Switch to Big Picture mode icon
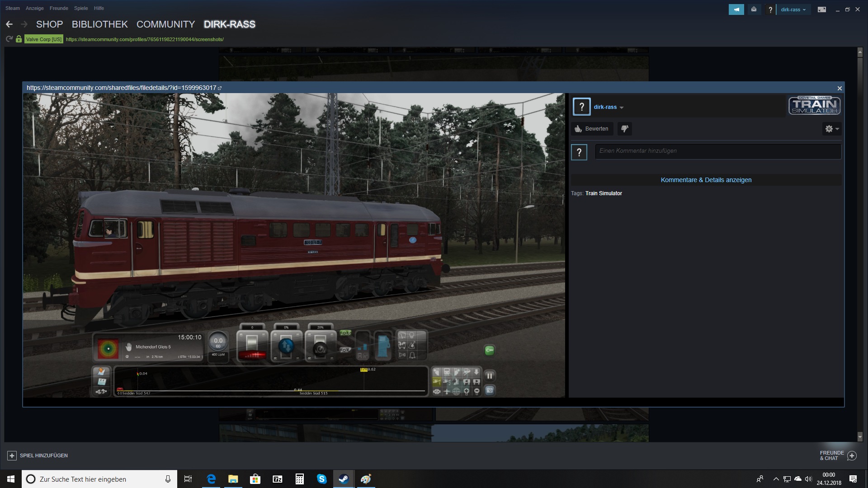 pos(821,9)
